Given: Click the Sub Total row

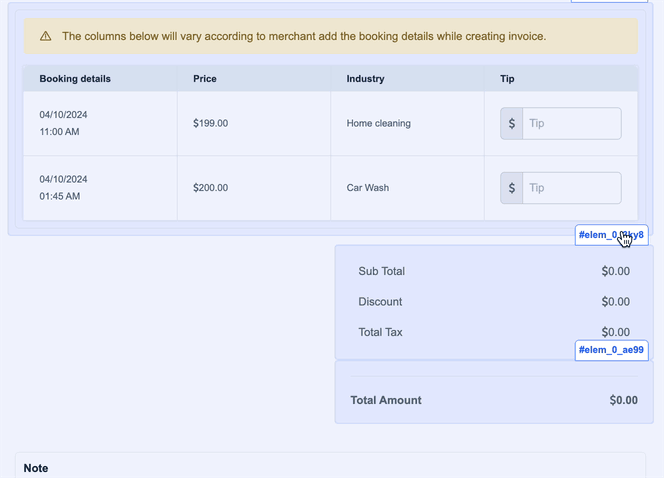Looking at the screenshot, I should [493, 271].
